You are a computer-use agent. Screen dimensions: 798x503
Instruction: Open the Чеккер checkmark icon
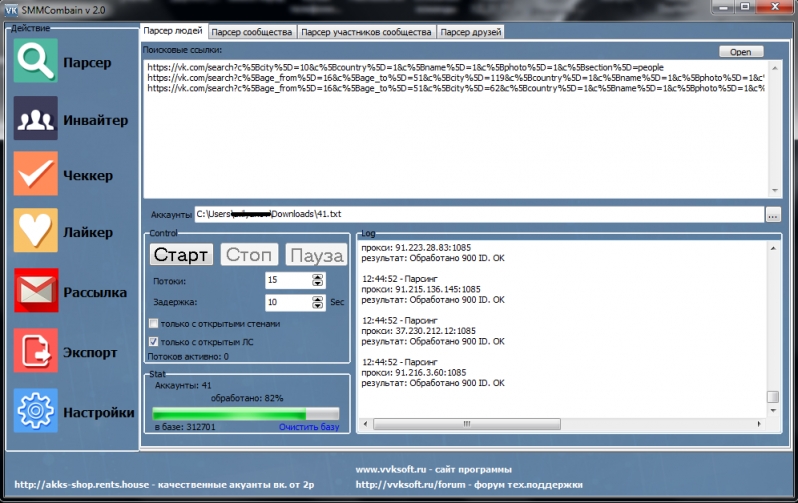[x=35, y=174]
